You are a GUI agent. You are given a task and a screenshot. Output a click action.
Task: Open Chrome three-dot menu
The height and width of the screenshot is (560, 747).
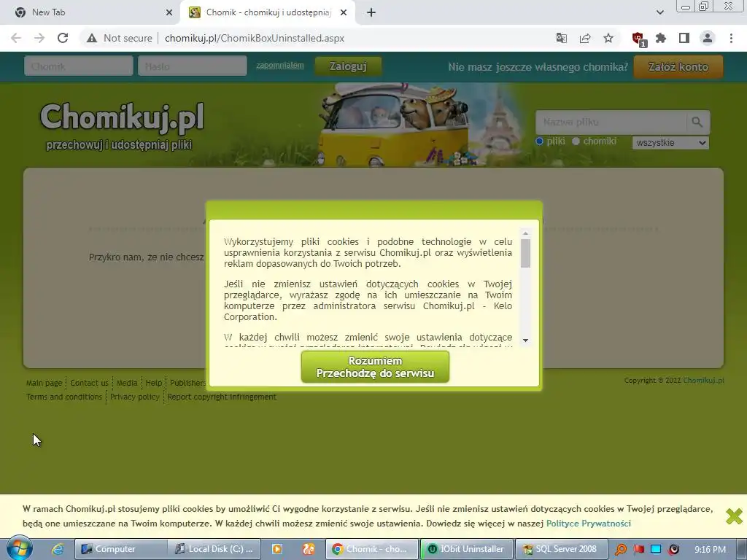click(731, 38)
